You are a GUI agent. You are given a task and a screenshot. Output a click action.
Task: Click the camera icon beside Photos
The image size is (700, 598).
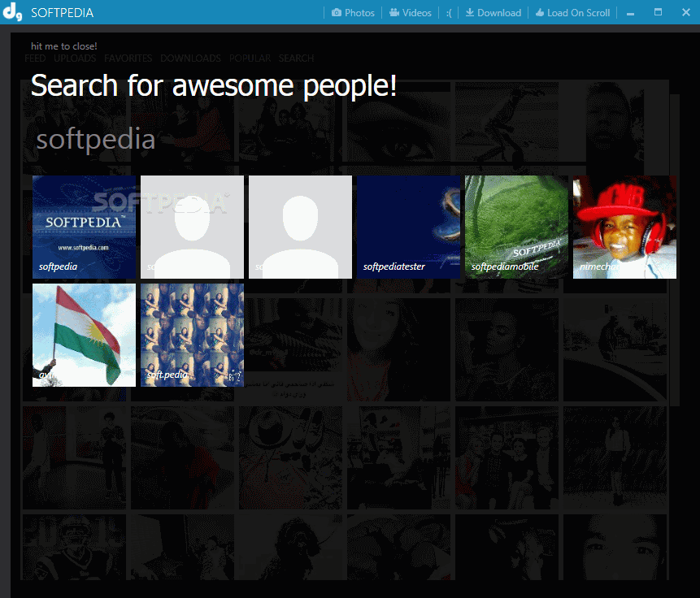coord(336,12)
